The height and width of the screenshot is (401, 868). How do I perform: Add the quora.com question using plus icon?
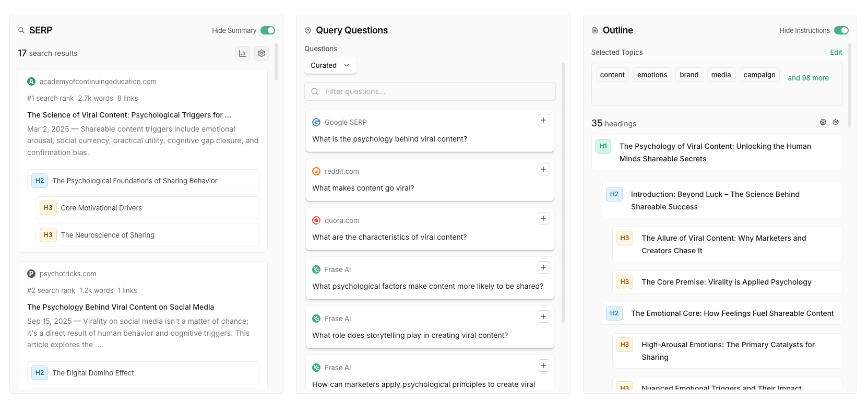coord(543,219)
